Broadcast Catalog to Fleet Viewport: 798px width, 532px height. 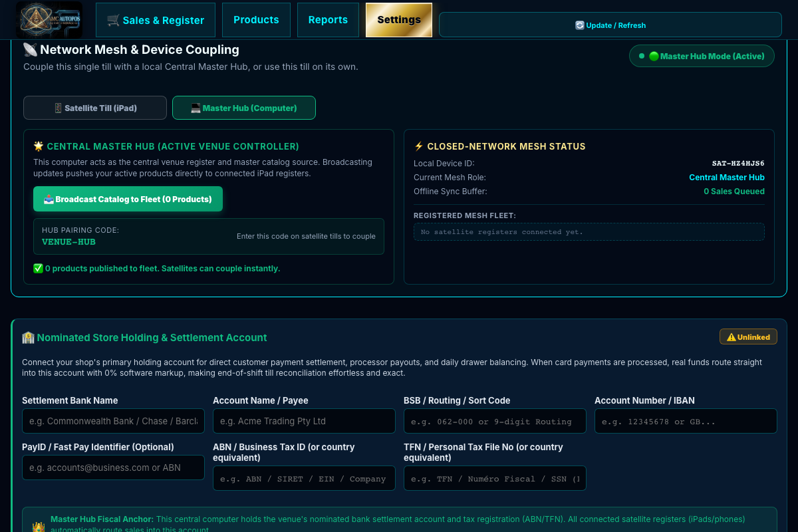coord(128,199)
